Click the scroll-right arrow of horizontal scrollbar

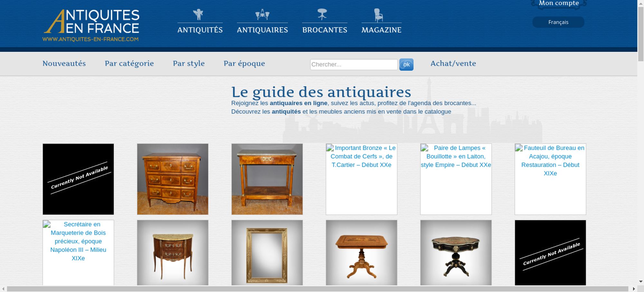634,289
